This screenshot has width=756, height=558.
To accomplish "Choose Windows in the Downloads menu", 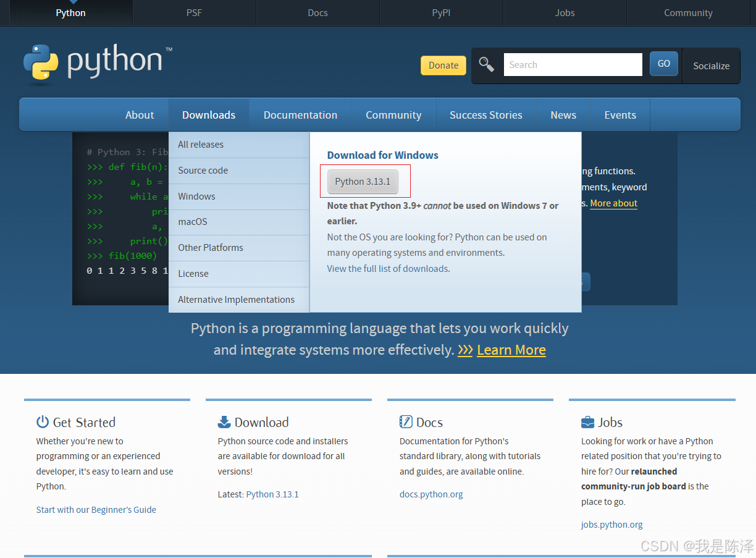I will point(239,197).
